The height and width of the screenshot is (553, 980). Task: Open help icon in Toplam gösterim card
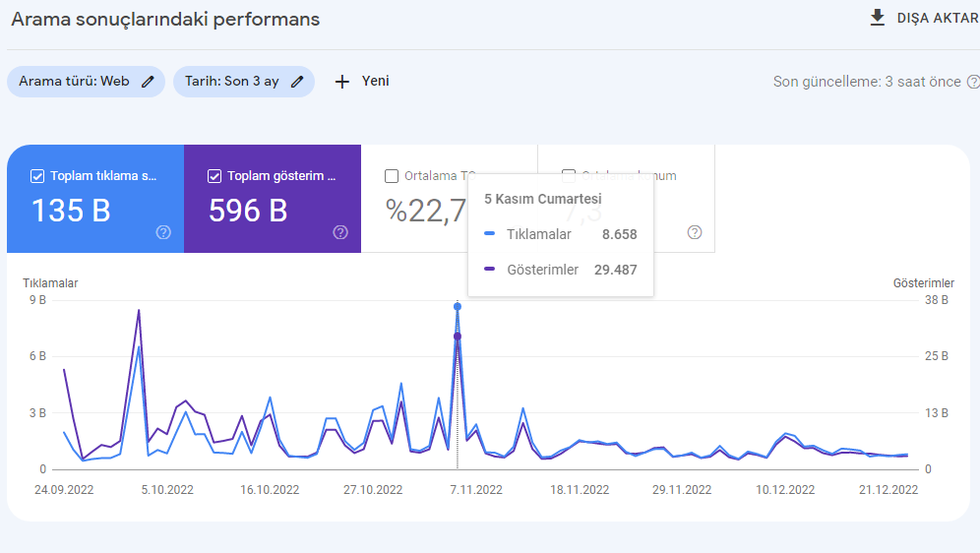(x=340, y=232)
